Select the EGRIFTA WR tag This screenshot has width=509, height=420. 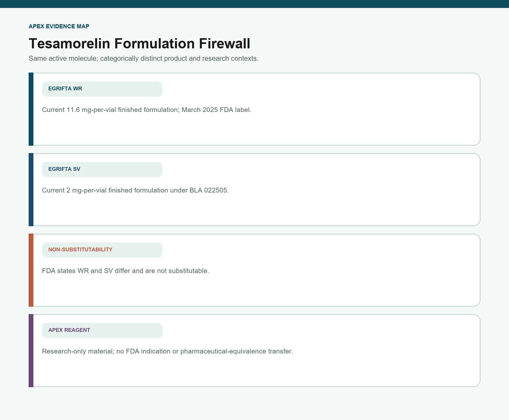coord(102,89)
